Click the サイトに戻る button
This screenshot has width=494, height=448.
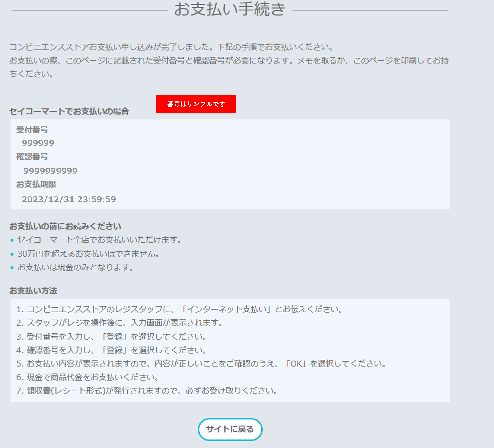[230, 429]
